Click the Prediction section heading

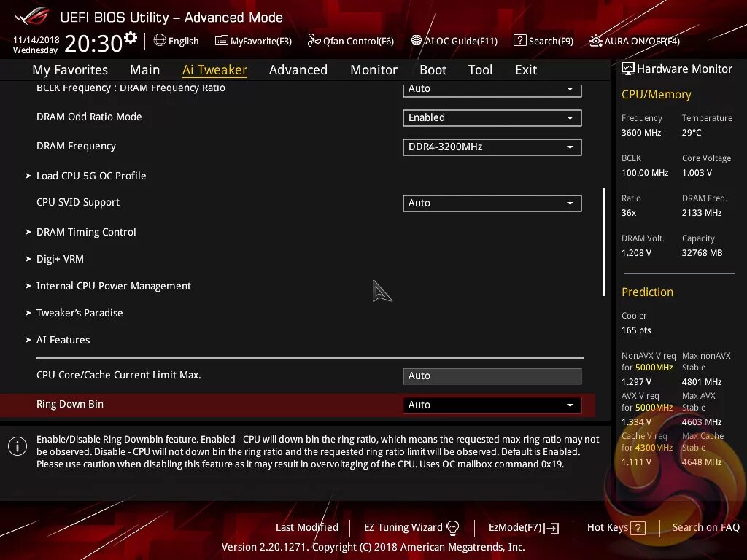pos(648,292)
